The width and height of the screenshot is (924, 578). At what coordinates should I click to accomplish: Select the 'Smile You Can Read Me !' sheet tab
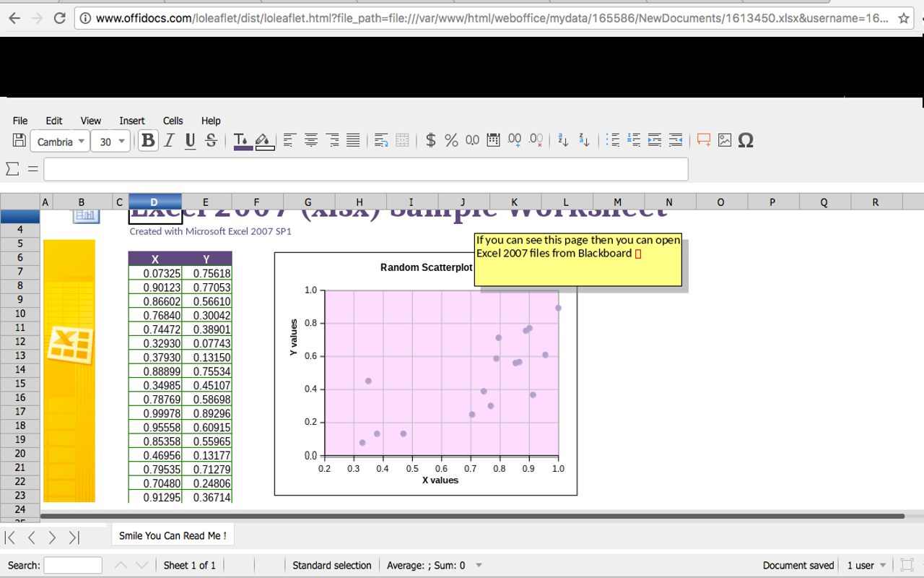pyautogui.click(x=173, y=535)
